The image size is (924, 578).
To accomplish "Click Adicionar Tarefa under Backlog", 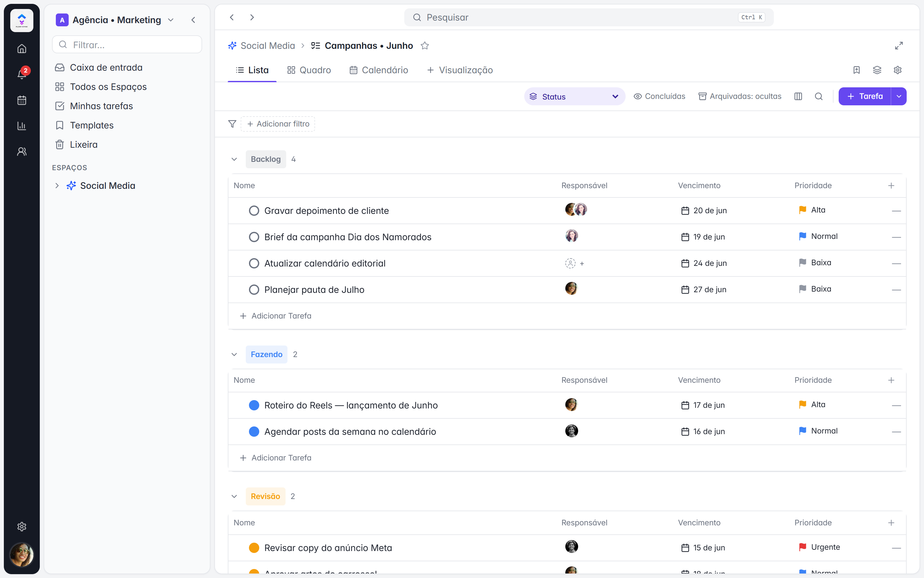I will [x=275, y=316].
